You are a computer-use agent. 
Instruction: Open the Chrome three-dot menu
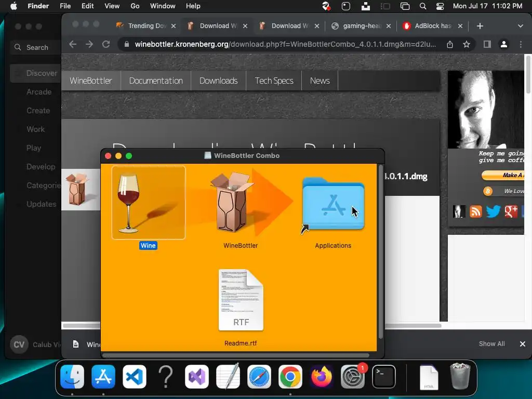[x=521, y=44]
